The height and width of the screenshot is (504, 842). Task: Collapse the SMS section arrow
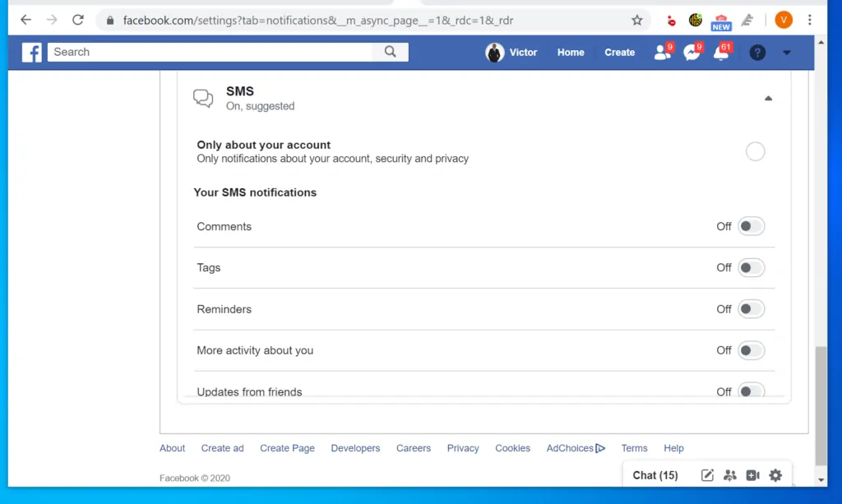(769, 98)
